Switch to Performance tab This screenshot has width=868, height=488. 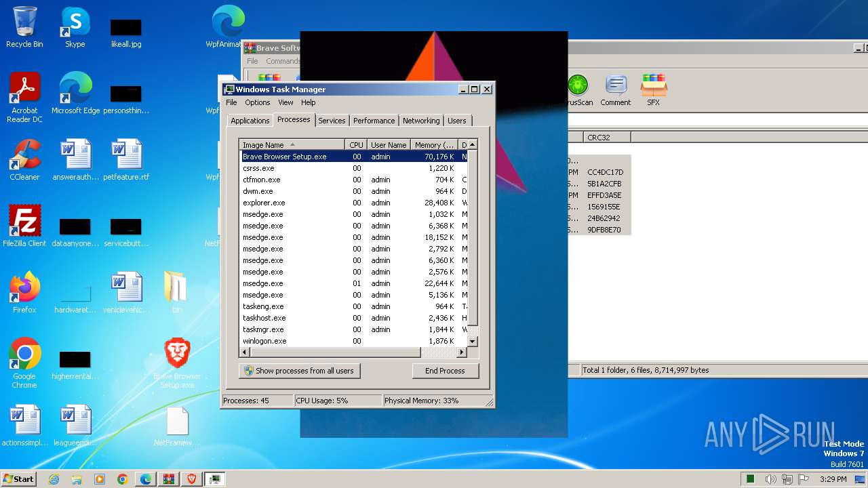pos(374,121)
